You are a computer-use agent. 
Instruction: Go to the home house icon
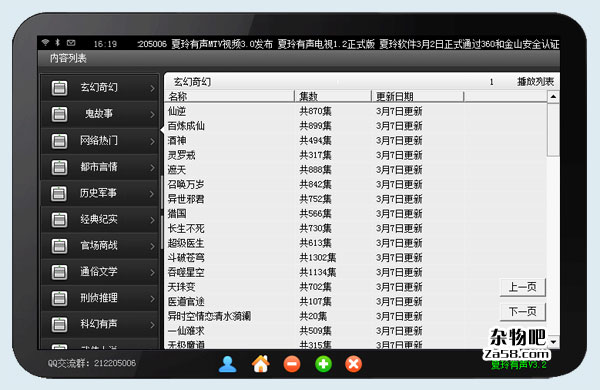pyautogui.click(x=261, y=364)
